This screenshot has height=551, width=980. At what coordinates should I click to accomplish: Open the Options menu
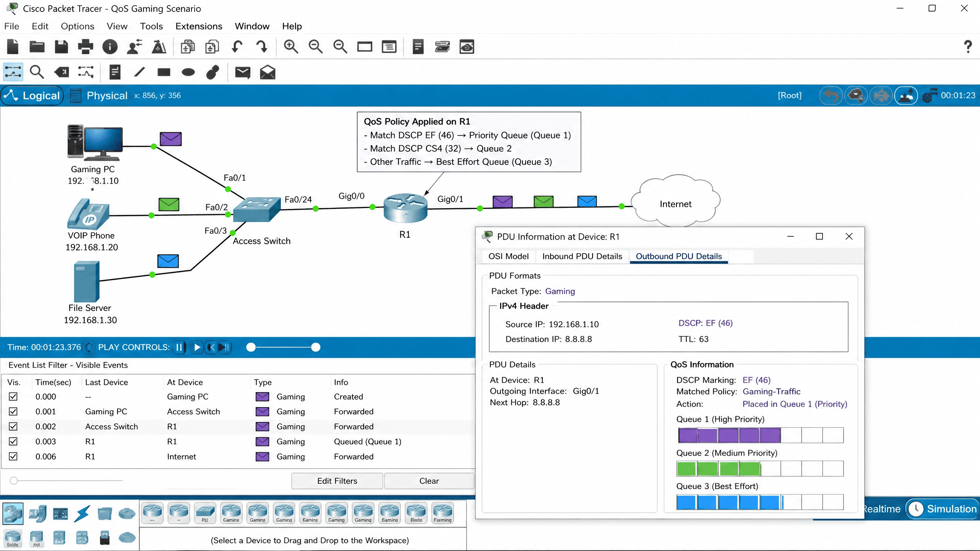tap(77, 26)
